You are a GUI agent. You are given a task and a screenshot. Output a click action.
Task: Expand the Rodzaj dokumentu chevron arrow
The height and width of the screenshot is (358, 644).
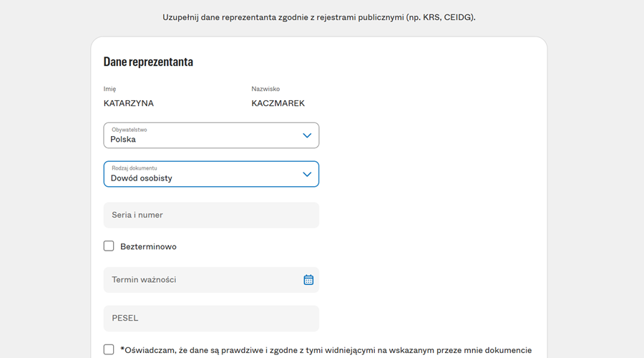(x=307, y=174)
